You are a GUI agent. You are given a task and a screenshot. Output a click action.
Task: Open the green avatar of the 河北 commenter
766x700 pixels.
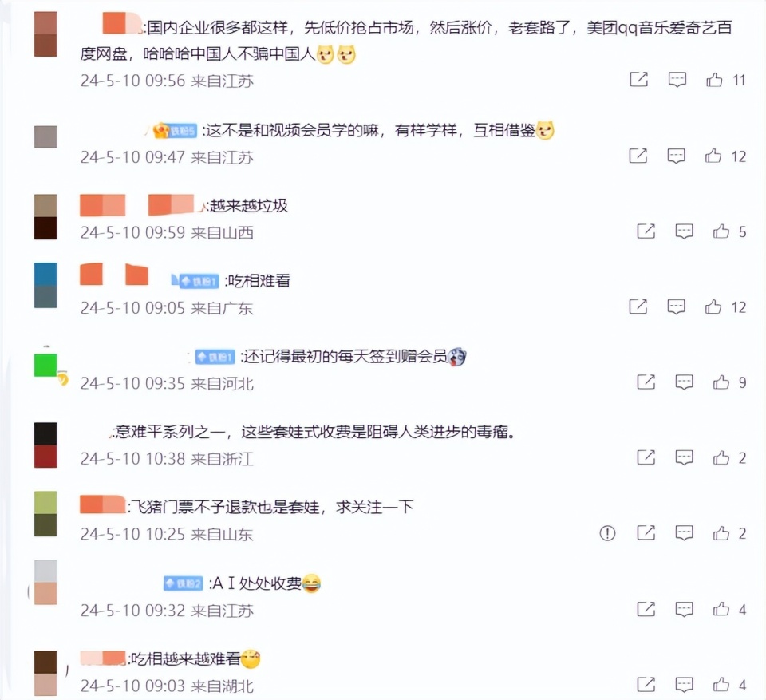coord(45,365)
